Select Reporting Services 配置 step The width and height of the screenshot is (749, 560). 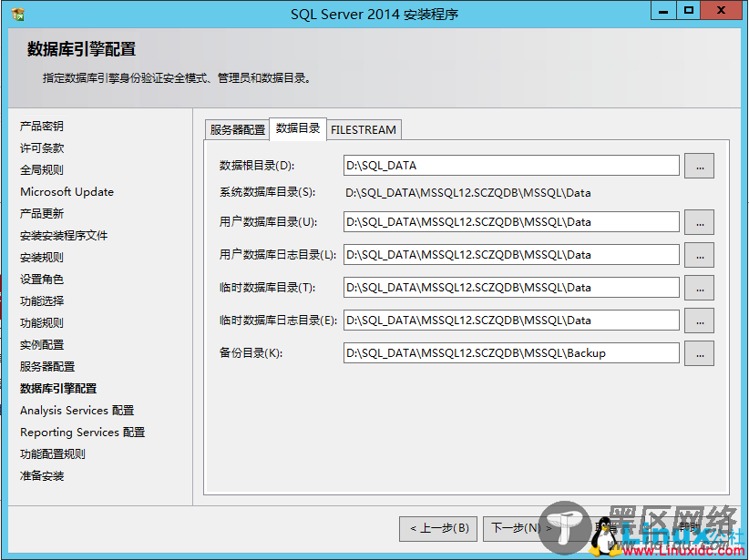[x=82, y=432]
